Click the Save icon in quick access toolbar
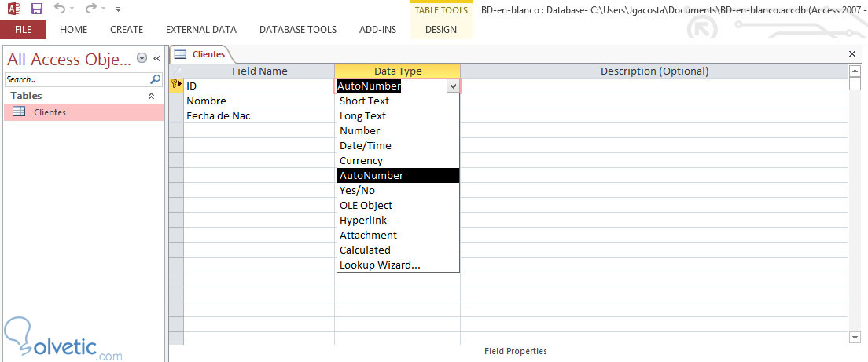The width and height of the screenshot is (868, 362). pos(36,9)
